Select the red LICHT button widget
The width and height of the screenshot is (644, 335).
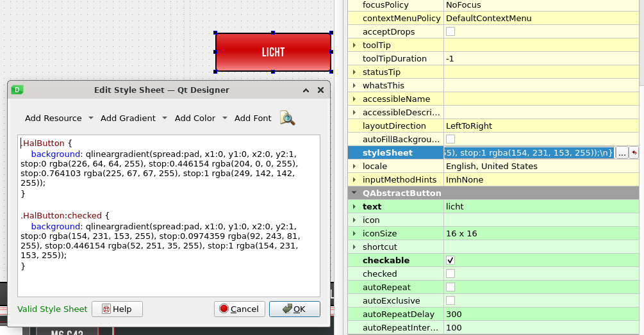pos(273,52)
